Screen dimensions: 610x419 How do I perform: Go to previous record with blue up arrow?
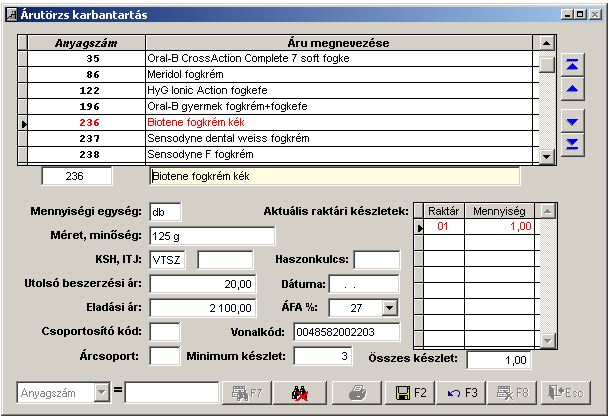pyautogui.click(x=573, y=89)
